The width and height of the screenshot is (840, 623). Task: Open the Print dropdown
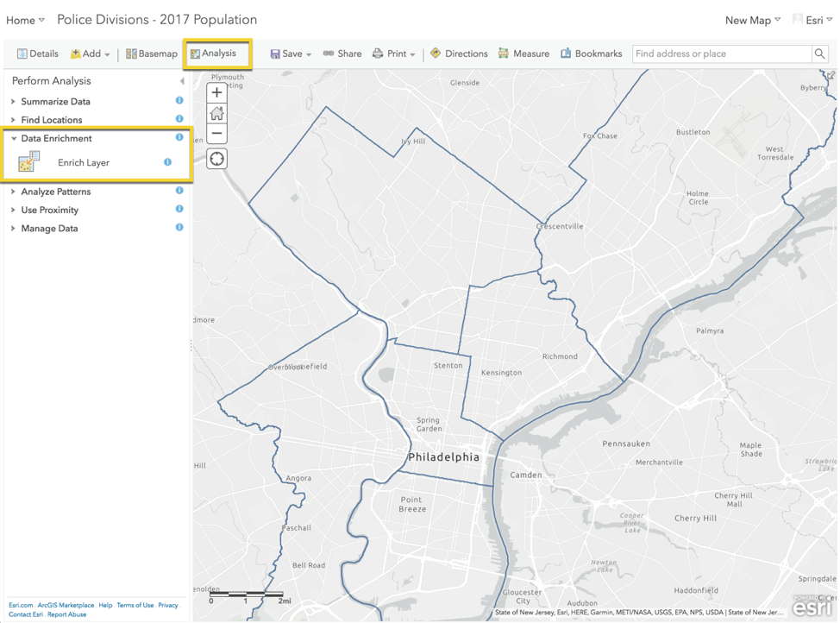[x=394, y=53]
